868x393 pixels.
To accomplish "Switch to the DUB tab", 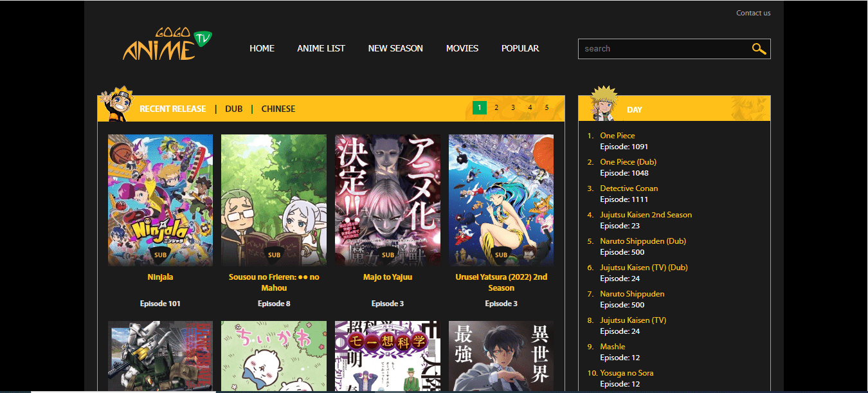I will pos(233,109).
